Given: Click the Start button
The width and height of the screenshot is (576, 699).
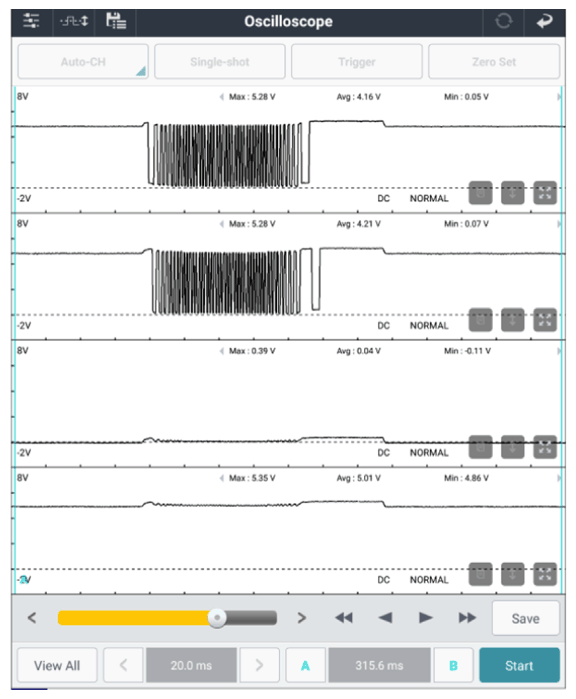Looking at the screenshot, I should click(519, 665).
